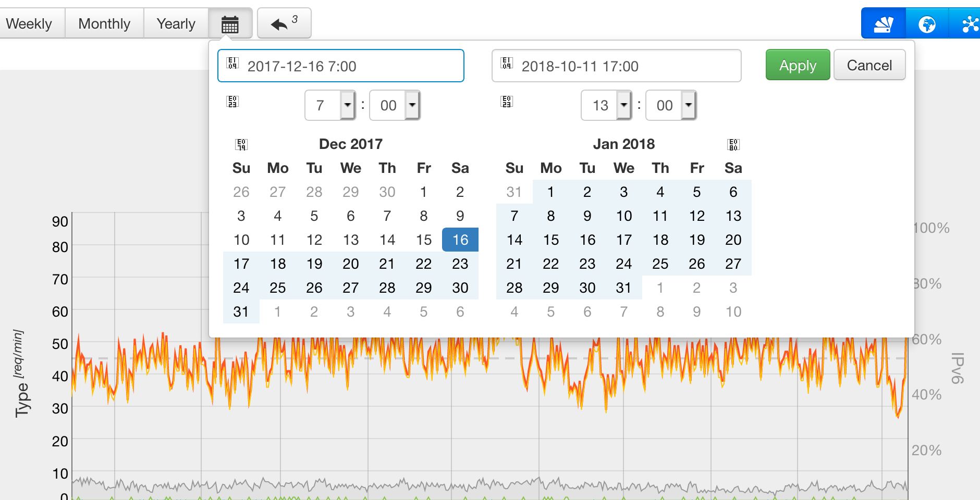Select December 31 in Dec 2017 calendar
Image resolution: width=980 pixels, height=500 pixels.
tap(241, 311)
